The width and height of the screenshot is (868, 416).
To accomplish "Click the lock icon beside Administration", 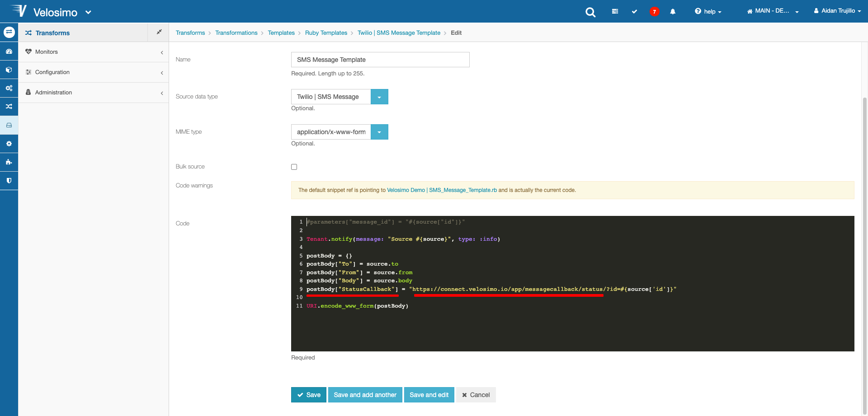I will [28, 92].
